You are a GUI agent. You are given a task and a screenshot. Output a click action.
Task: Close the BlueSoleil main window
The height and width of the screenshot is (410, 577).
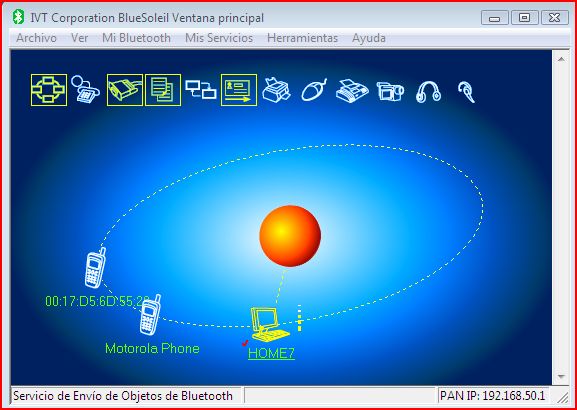(554, 18)
